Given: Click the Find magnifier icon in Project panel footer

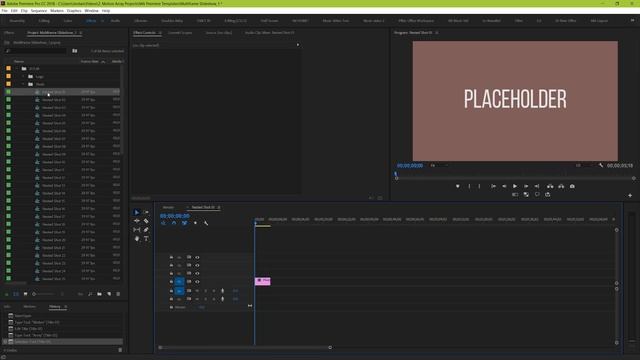Looking at the screenshot, I should [x=90, y=294].
